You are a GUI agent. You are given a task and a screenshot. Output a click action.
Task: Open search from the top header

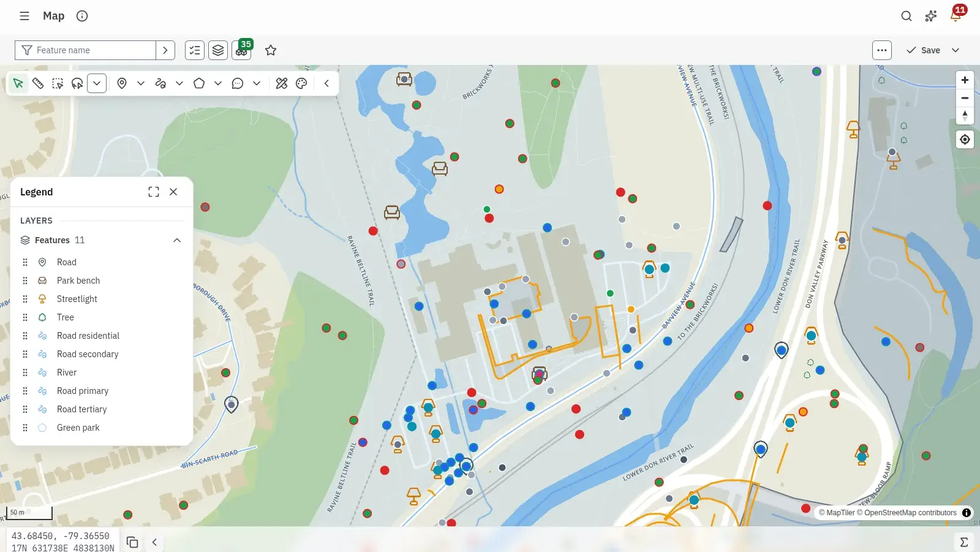tap(907, 16)
